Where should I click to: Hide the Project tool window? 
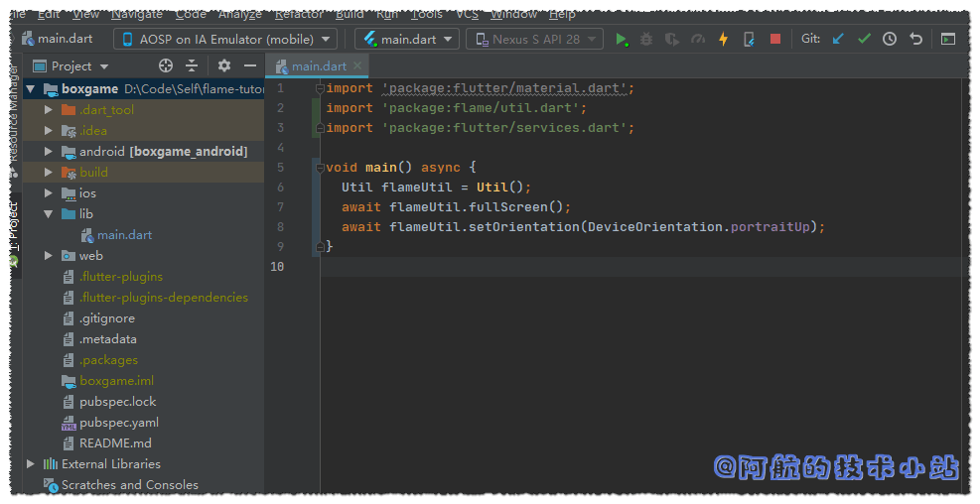(250, 66)
